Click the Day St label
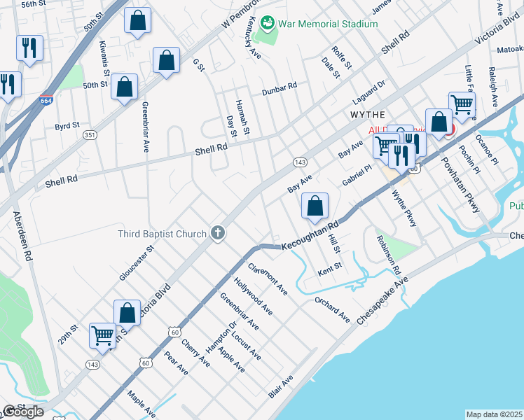Viewport: 524px width, 420px height. [x=232, y=126]
